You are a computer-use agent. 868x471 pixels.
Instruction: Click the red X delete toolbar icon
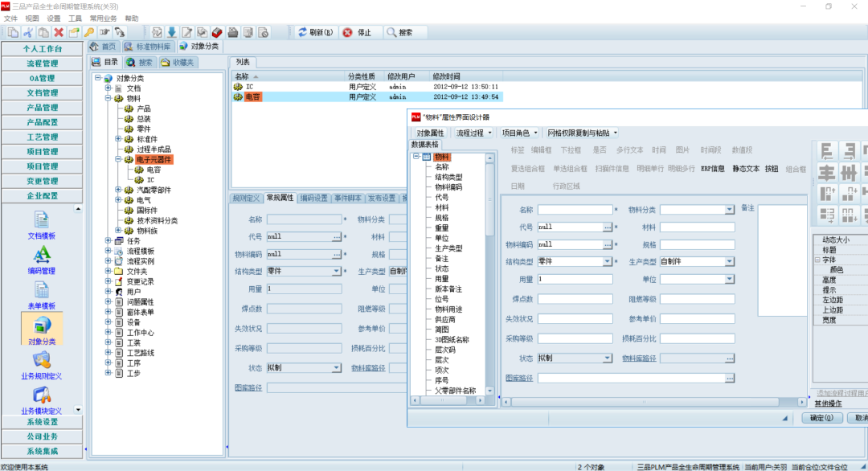(x=59, y=32)
